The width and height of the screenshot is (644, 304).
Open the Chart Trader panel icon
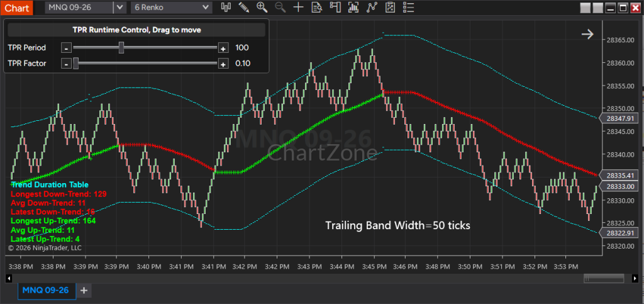[336, 7]
